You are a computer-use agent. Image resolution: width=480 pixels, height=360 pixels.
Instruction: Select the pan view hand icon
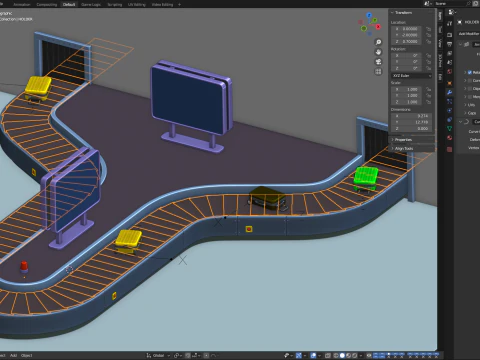[378, 52]
